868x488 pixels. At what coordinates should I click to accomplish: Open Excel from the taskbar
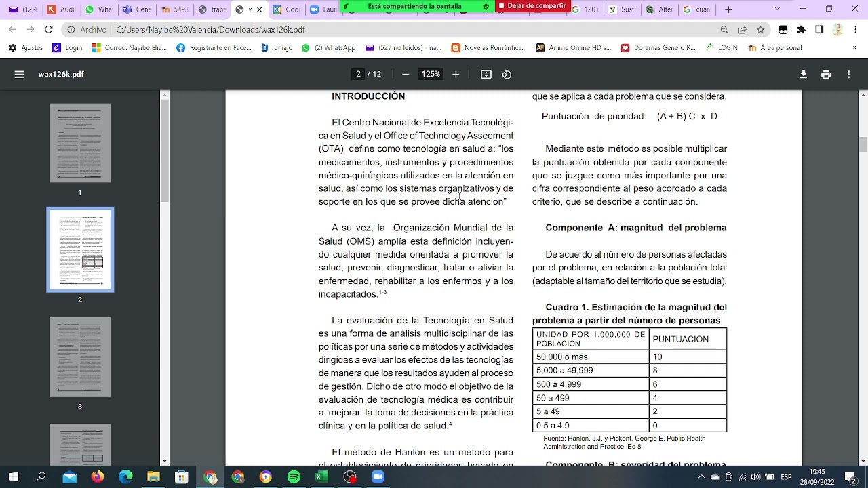coord(321,477)
